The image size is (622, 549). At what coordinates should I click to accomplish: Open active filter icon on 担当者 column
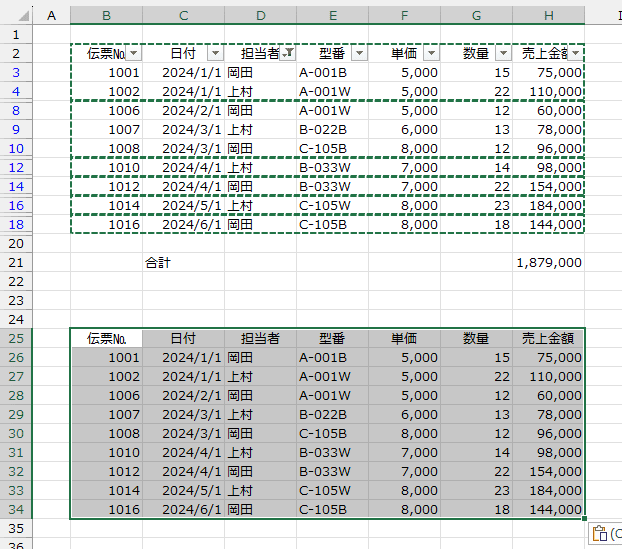click(x=288, y=53)
